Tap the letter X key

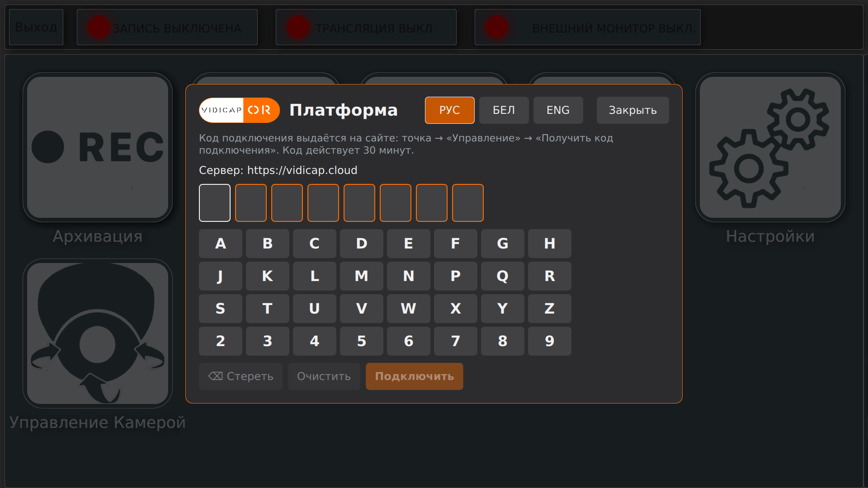[456, 309]
